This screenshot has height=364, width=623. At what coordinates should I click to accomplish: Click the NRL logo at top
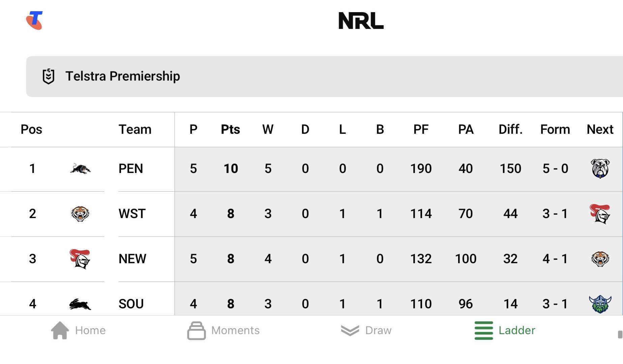361,21
